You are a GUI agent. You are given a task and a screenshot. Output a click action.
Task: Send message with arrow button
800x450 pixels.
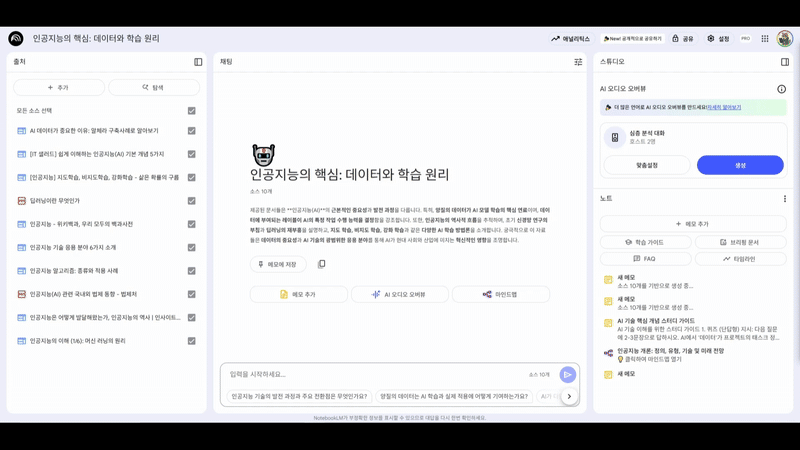tap(567, 374)
